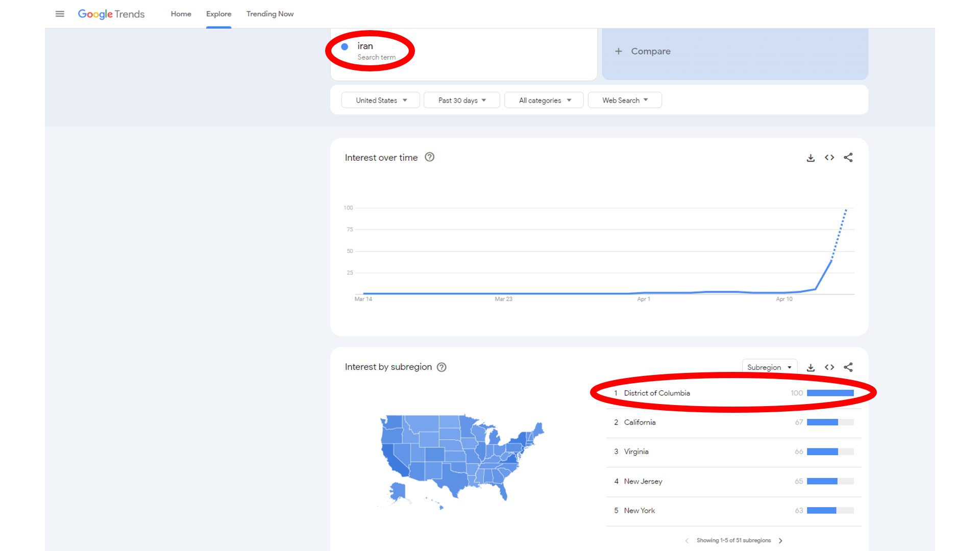Open embed code for Interest over time
This screenshot has width=980, height=551.
click(829, 158)
